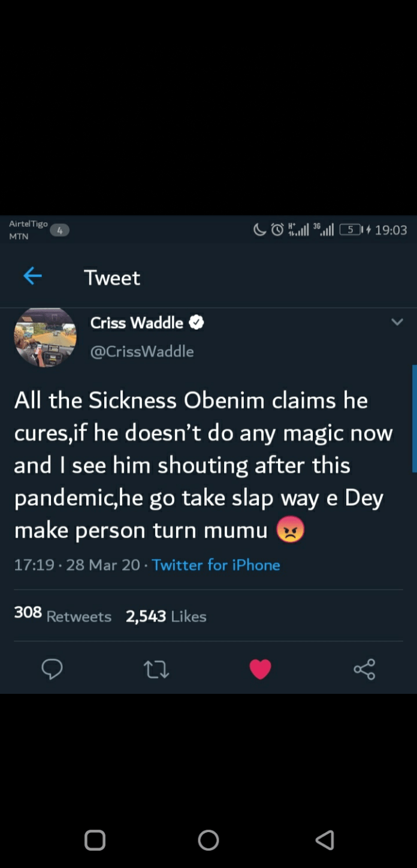View the 308 Retweets list
This screenshot has height=868, width=417.
pos(63,615)
